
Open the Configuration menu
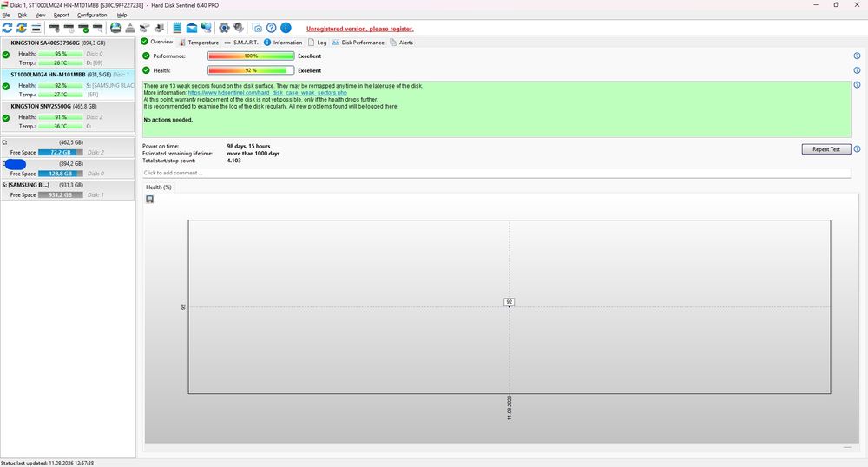pyautogui.click(x=92, y=15)
